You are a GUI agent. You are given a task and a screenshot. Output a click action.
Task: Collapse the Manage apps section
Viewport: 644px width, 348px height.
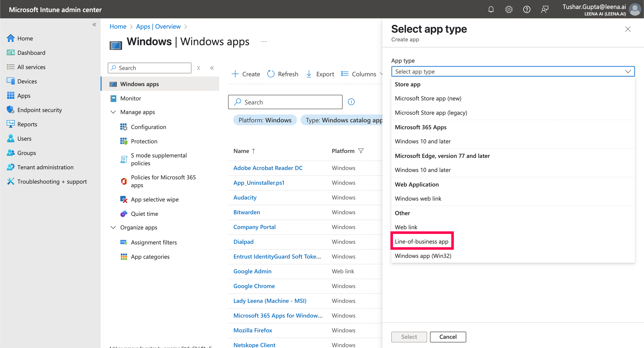(x=113, y=112)
